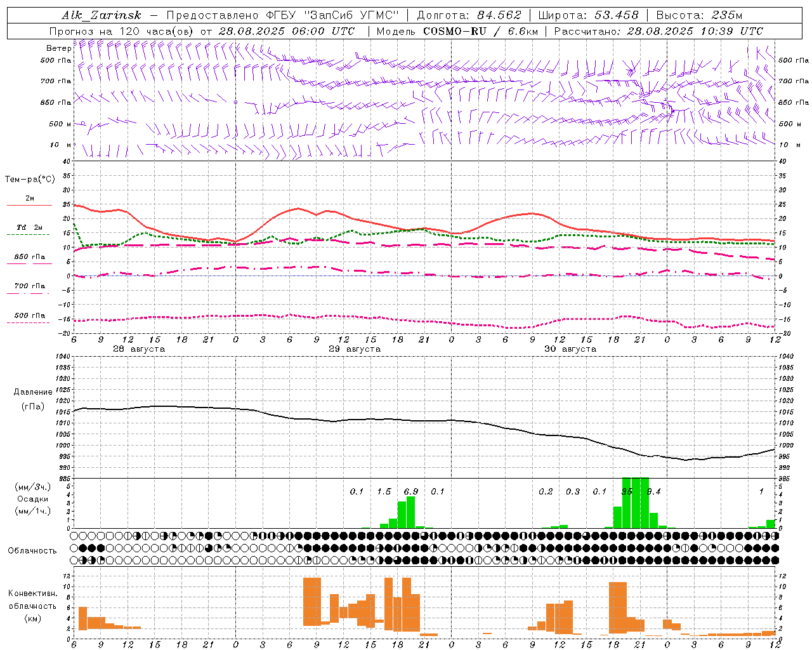Screen dimensions: 812x650
Task: Select the forecast start "28.08.2025 06:00 UTC"
Action: 286,31
